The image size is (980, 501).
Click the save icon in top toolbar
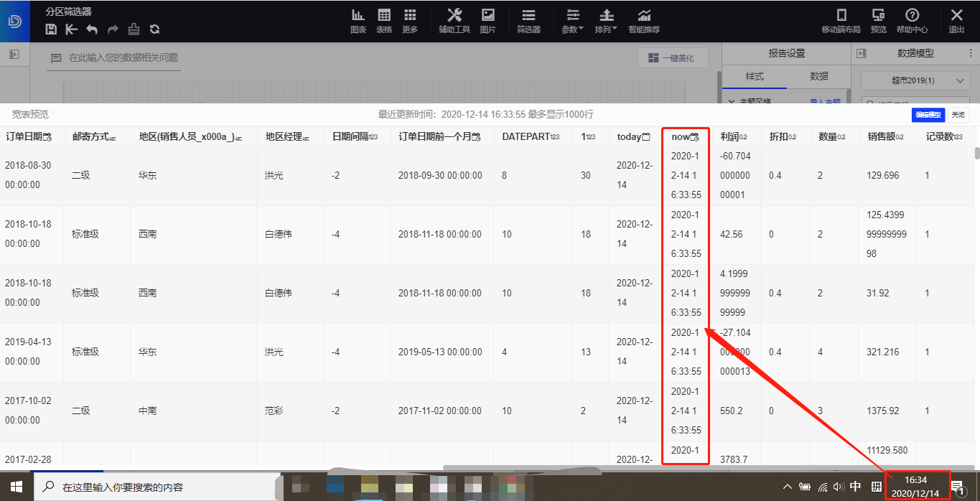coord(51,29)
